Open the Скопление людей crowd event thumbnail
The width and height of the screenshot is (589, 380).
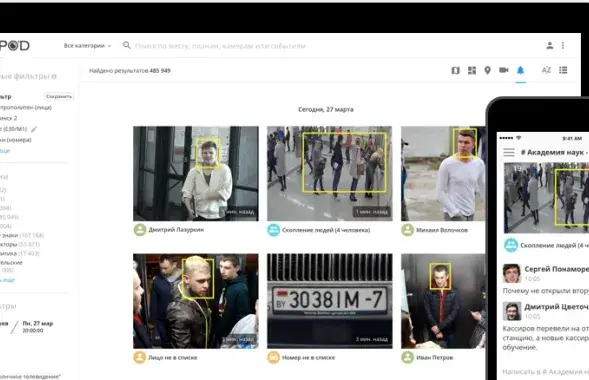pos(329,173)
